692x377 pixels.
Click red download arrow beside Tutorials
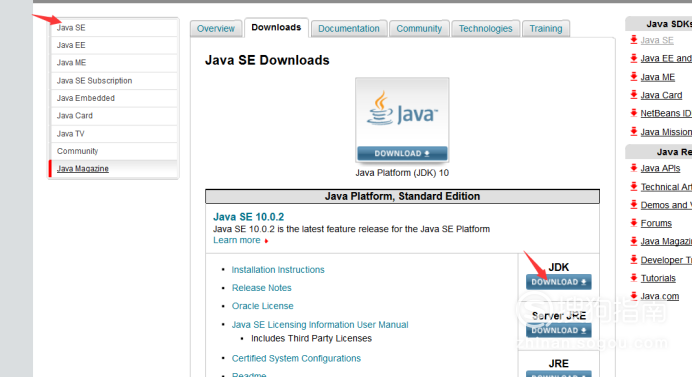point(634,278)
